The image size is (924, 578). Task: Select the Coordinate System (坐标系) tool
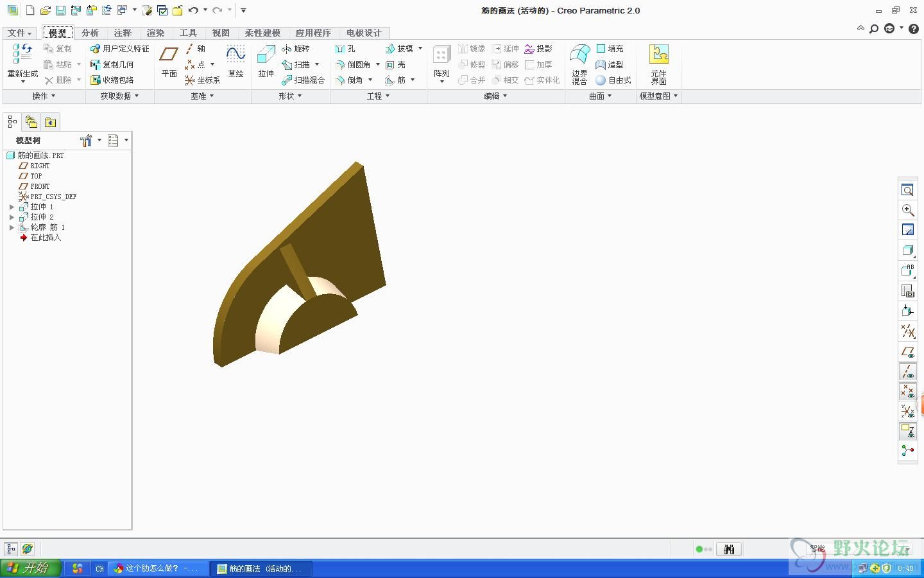202,80
